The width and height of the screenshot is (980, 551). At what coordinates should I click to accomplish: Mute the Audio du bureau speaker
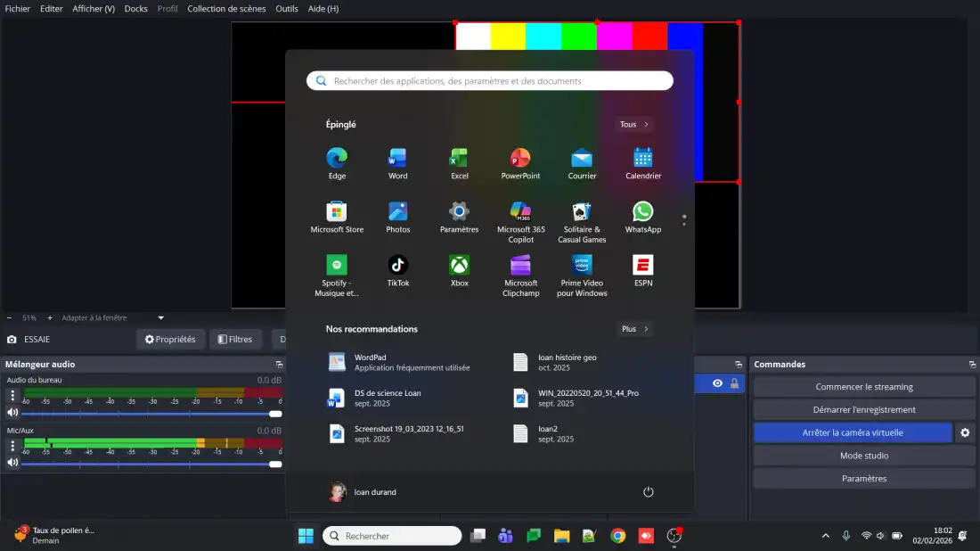[12, 413]
